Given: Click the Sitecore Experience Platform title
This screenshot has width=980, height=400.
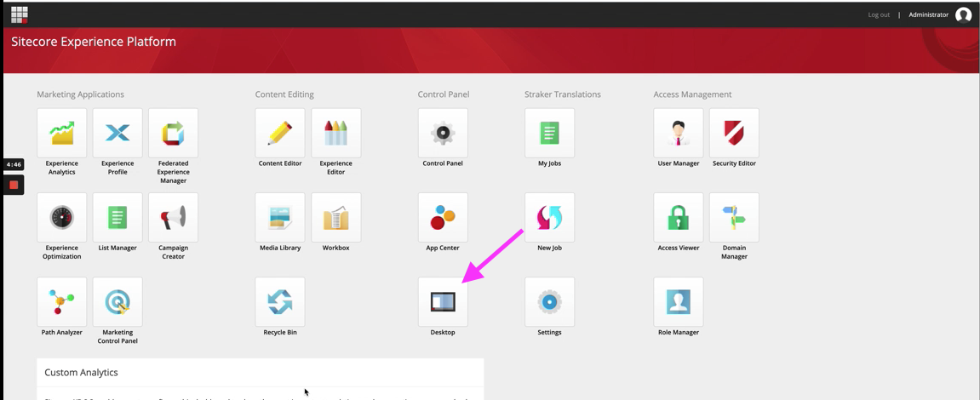Looking at the screenshot, I should coord(94,42).
